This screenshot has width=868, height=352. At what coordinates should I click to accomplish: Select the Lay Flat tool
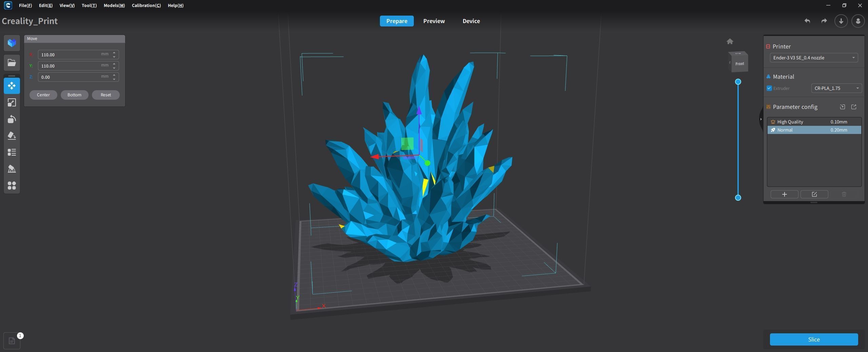pos(12,136)
